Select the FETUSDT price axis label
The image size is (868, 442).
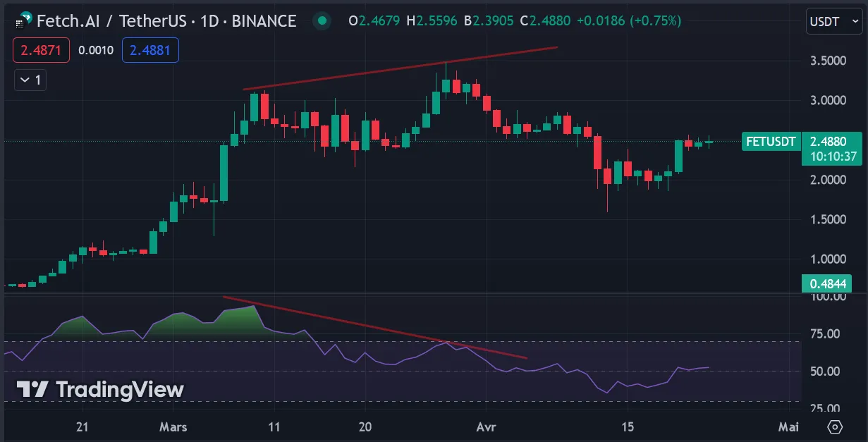point(771,142)
